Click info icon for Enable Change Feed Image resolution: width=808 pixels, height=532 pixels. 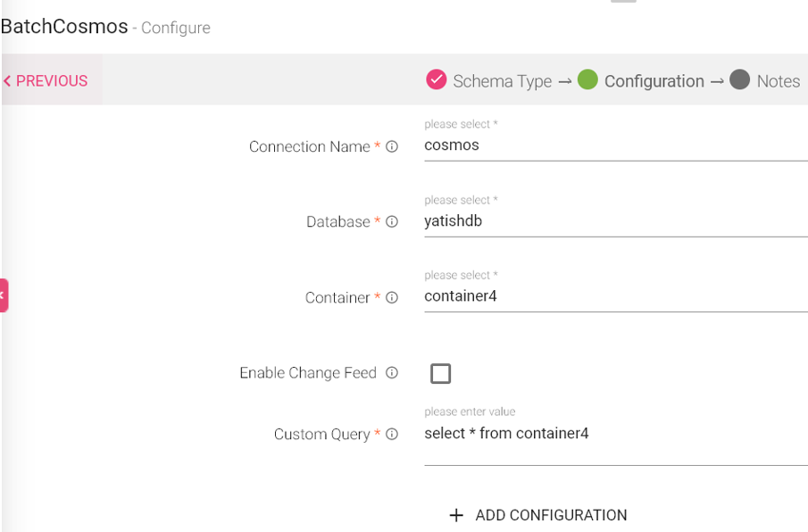coord(392,373)
